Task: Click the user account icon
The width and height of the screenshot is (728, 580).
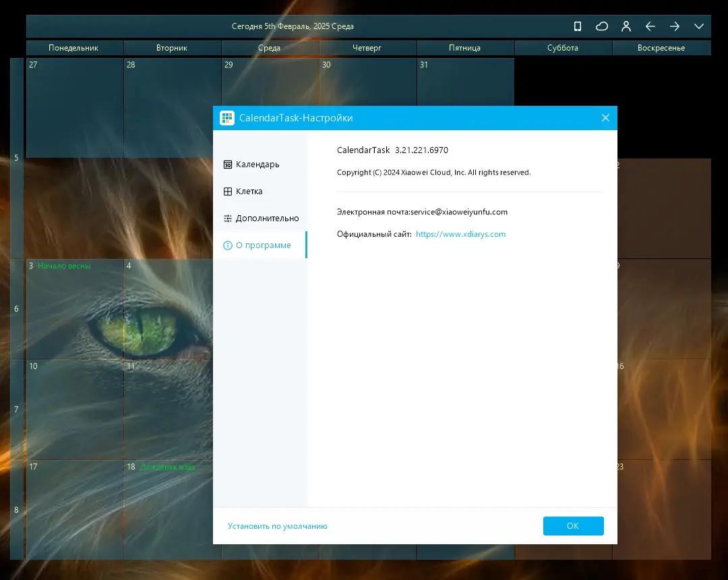Action: point(626,26)
